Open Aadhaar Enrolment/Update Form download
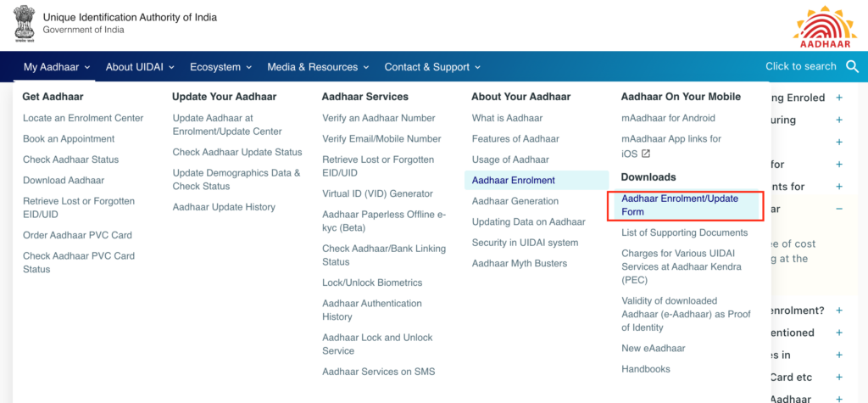 [x=687, y=205]
